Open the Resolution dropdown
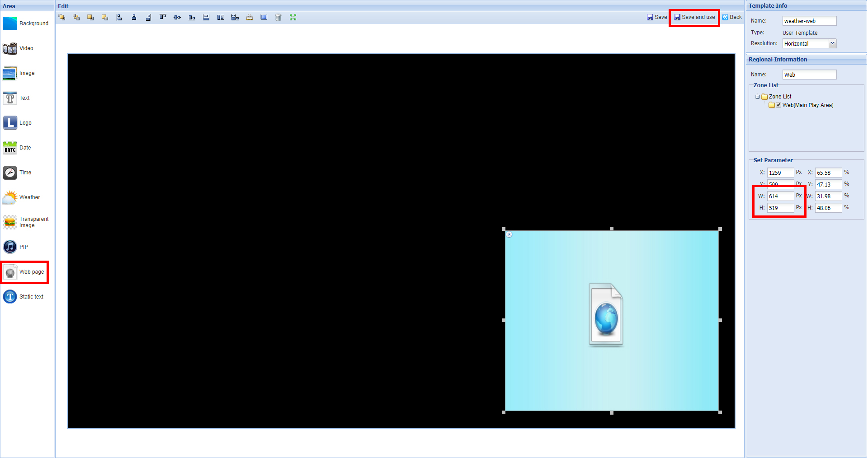 (x=832, y=43)
